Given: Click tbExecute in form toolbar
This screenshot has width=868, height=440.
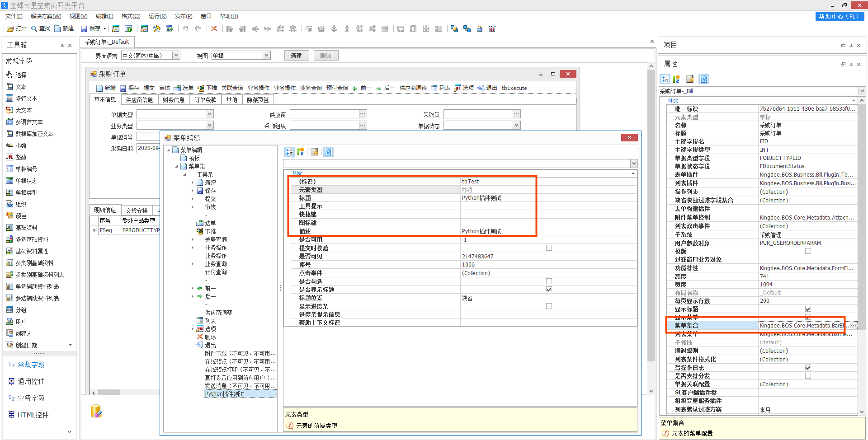Looking at the screenshot, I should point(514,88).
